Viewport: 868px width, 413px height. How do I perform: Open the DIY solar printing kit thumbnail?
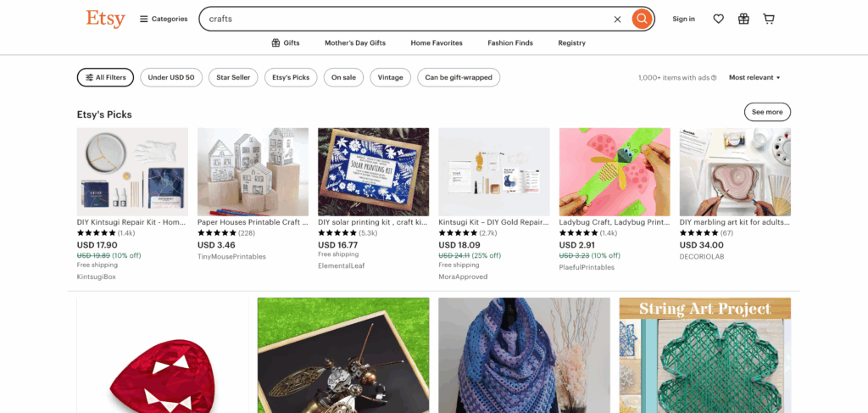[x=373, y=171]
